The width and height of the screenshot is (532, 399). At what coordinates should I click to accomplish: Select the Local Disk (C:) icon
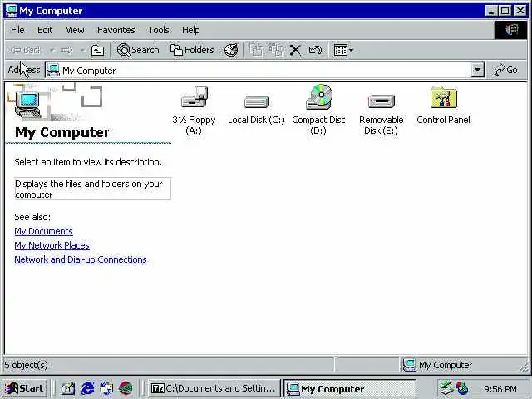[x=257, y=101]
